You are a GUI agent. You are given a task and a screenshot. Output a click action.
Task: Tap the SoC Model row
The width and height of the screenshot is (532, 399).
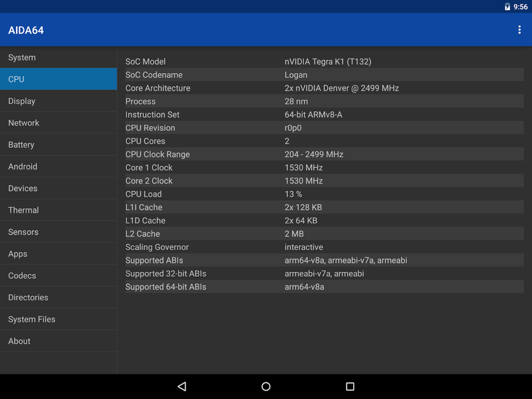click(324, 62)
